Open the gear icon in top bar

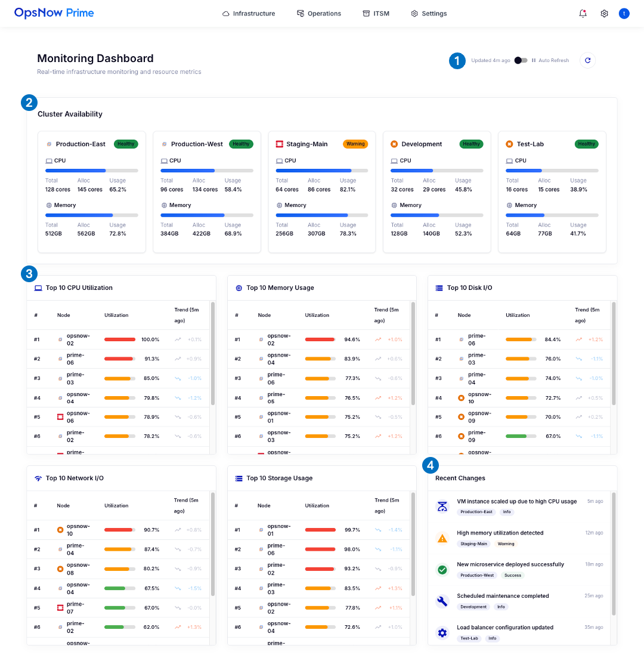(604, 14)
